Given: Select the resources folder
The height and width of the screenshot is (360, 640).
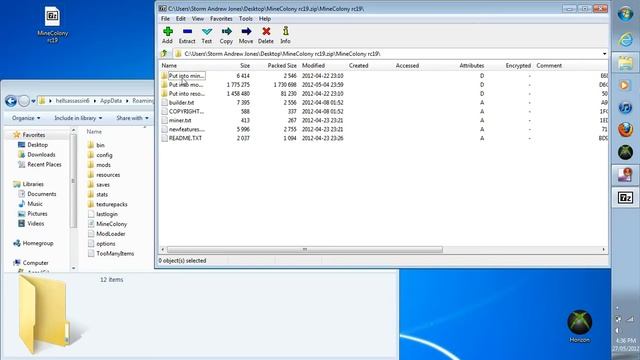Looking at the screenshot, I should (x=104, y=175).
